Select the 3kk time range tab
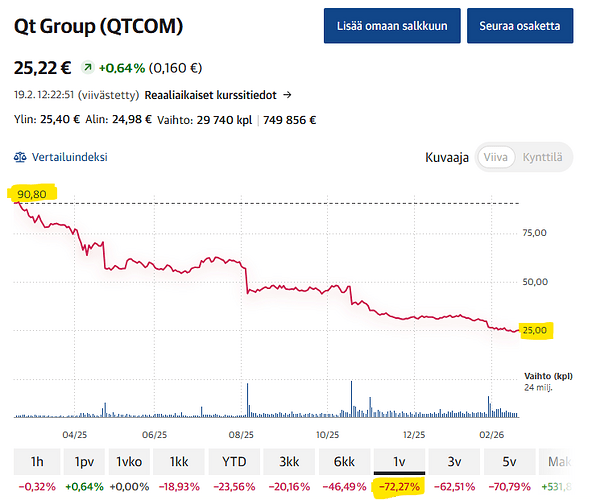The height and width of the screenshot is (500, 591). pos(289,462)
